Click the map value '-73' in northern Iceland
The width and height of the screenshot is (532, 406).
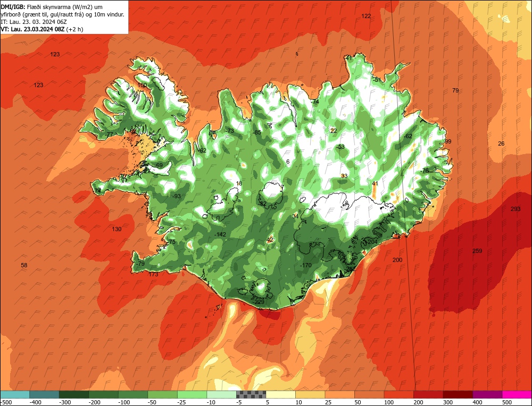click(230, 131)
